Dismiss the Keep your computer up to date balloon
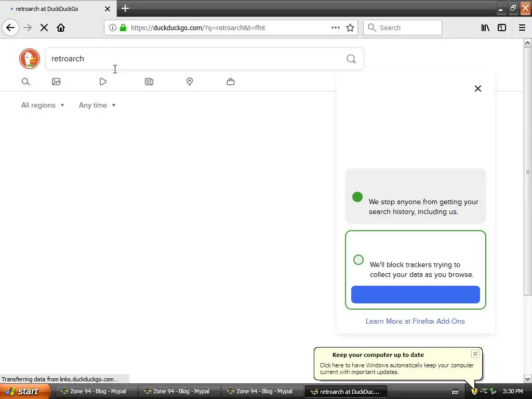532x399 pixels. (x=475, y=354)
